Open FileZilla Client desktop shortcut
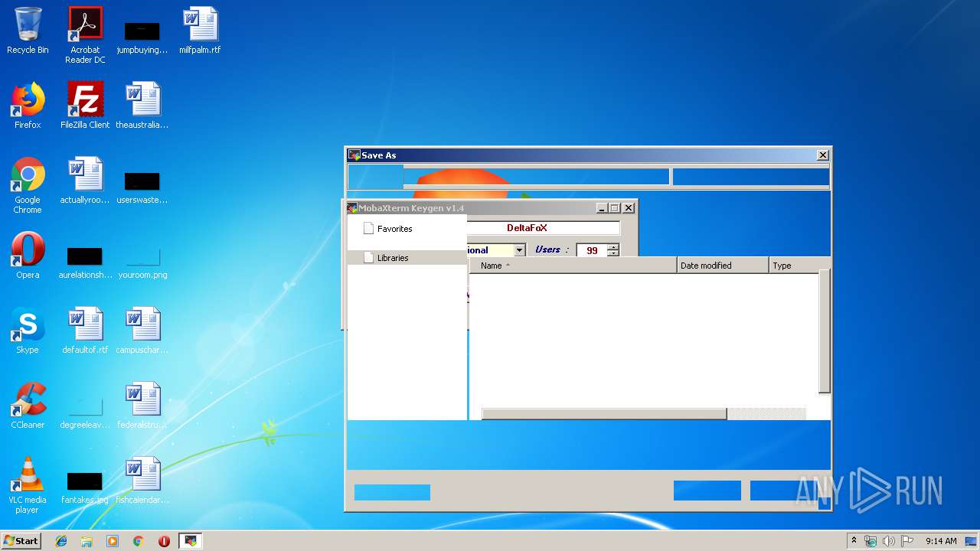Screen dimensions: 980x551 (x=85, y=106)
